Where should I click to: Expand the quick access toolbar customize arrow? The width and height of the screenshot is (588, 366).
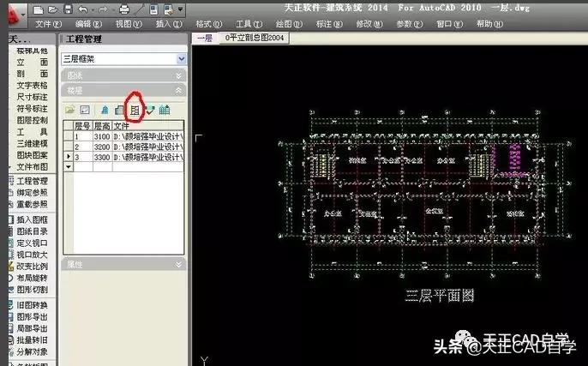(x=181, y=9)
